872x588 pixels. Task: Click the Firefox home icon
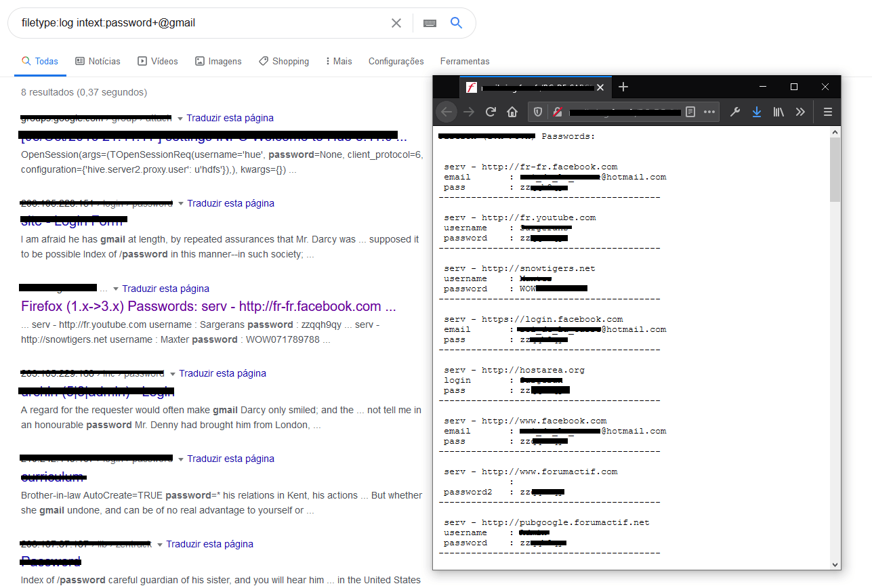coord(512,112)
